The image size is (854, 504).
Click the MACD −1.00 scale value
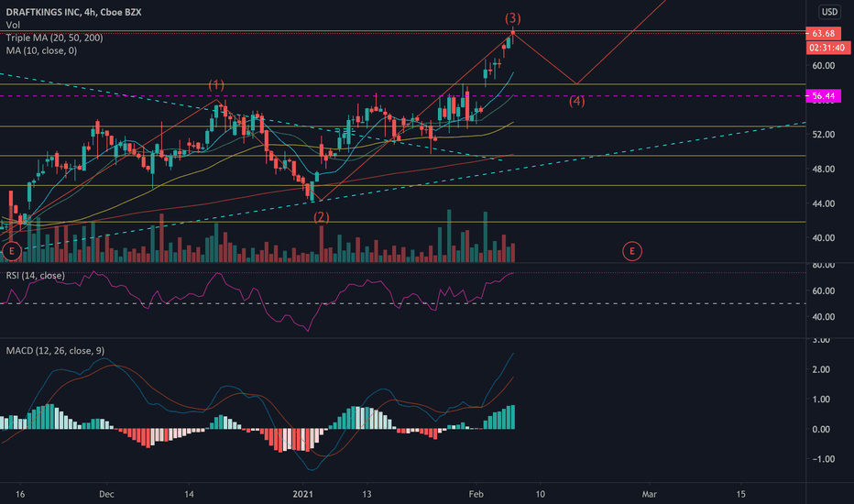(x=823, y=459)
